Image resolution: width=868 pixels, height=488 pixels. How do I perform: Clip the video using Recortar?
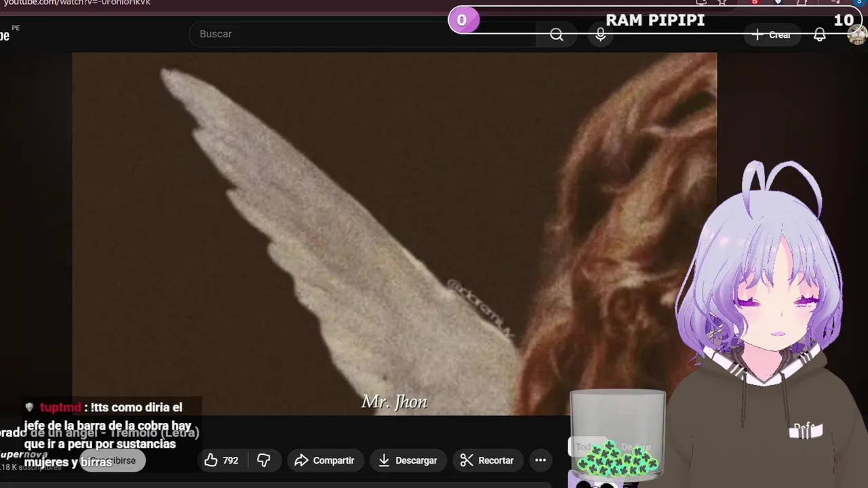488,460
